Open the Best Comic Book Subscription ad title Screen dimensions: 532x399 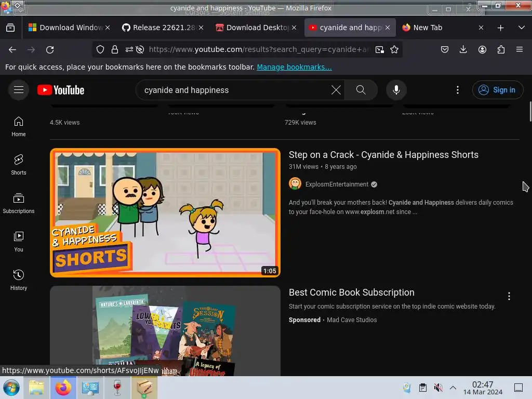tap(352, 292)
